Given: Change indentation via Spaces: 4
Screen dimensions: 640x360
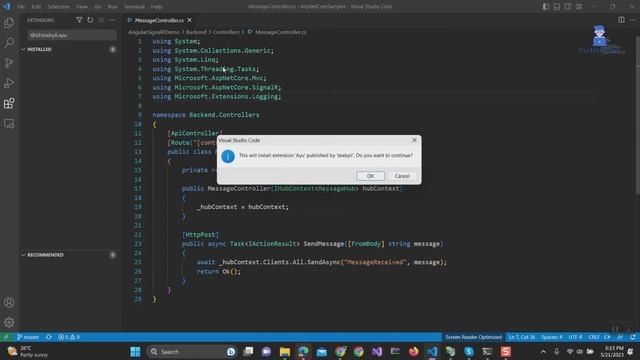Looking at the screenshot, I should tap(552, 337).
